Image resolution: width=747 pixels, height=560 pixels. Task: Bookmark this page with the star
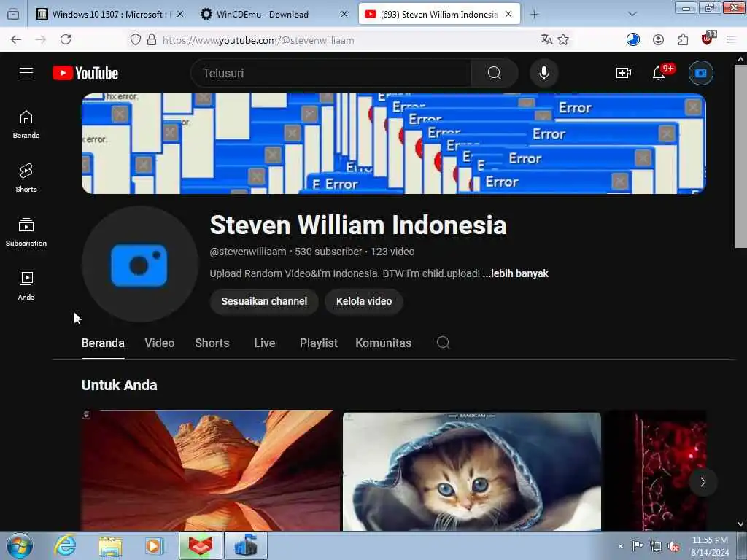point(563,39)
